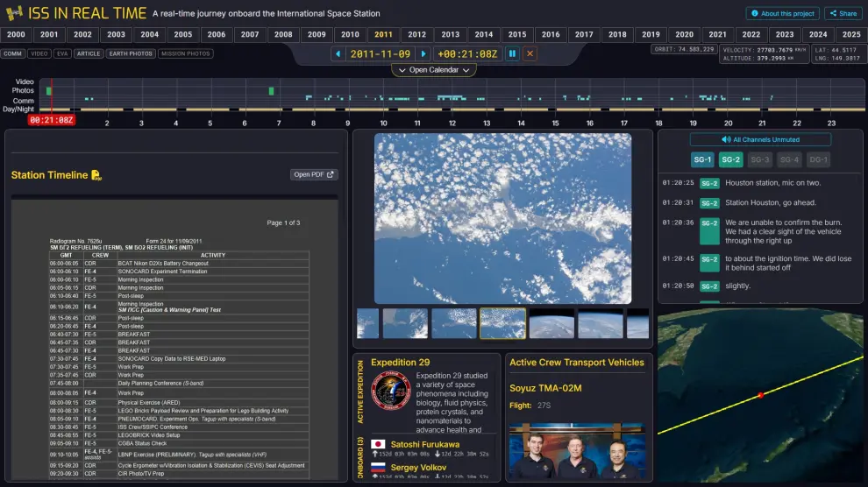
Task: Jump to hour 12 on timeline
Action: 452,124
